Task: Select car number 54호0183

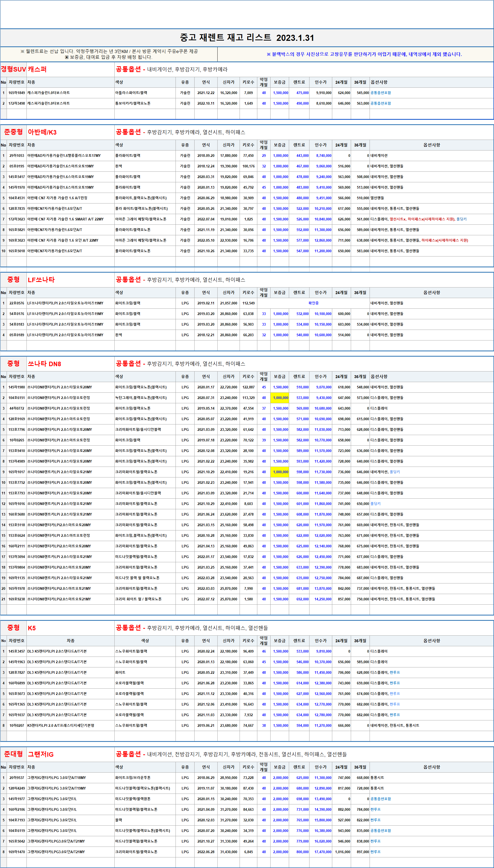Action: click(17, 325)
